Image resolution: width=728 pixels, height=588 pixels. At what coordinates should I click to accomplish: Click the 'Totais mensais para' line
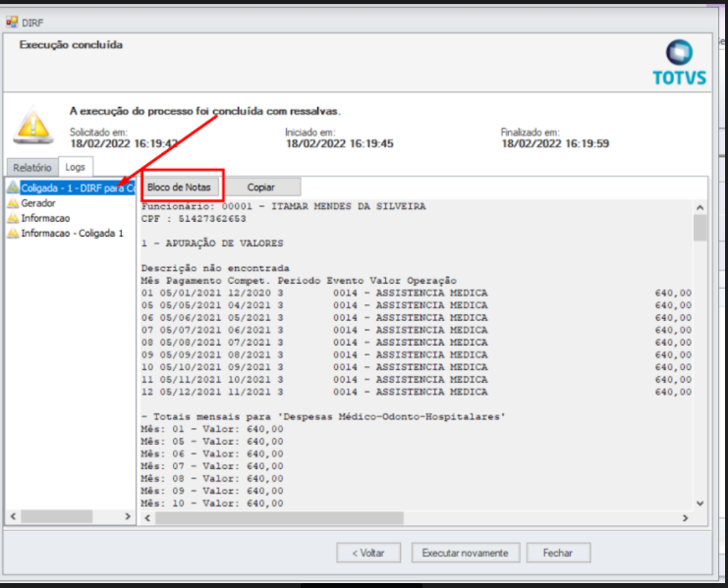point(323,416)
